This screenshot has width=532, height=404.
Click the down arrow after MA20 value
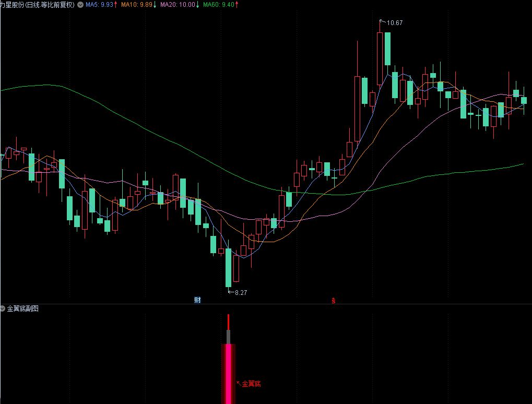click(x=198, y=5)
